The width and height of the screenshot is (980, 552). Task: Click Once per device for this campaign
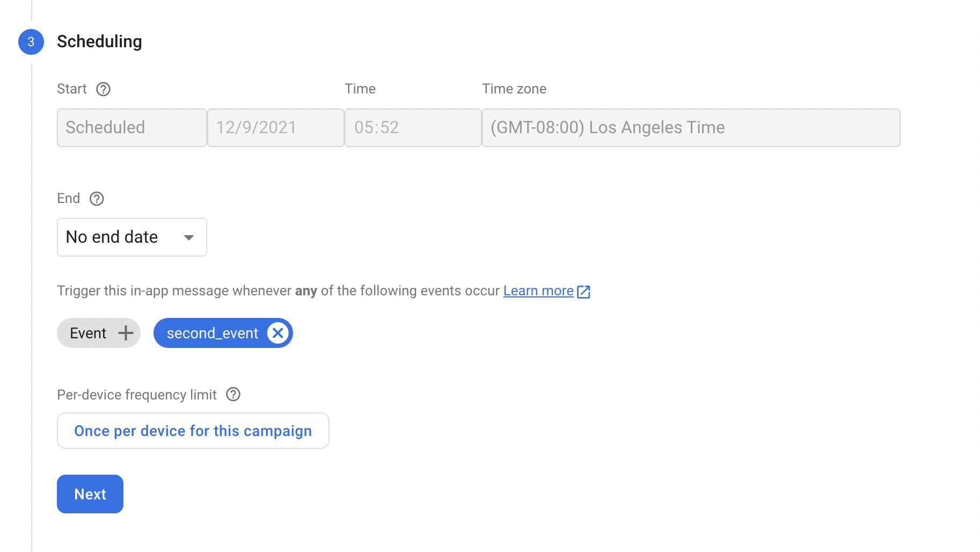193,431
